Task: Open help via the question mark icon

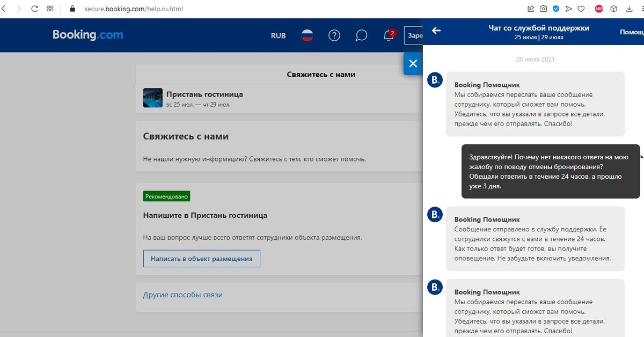Action: (x=334, y=35)
